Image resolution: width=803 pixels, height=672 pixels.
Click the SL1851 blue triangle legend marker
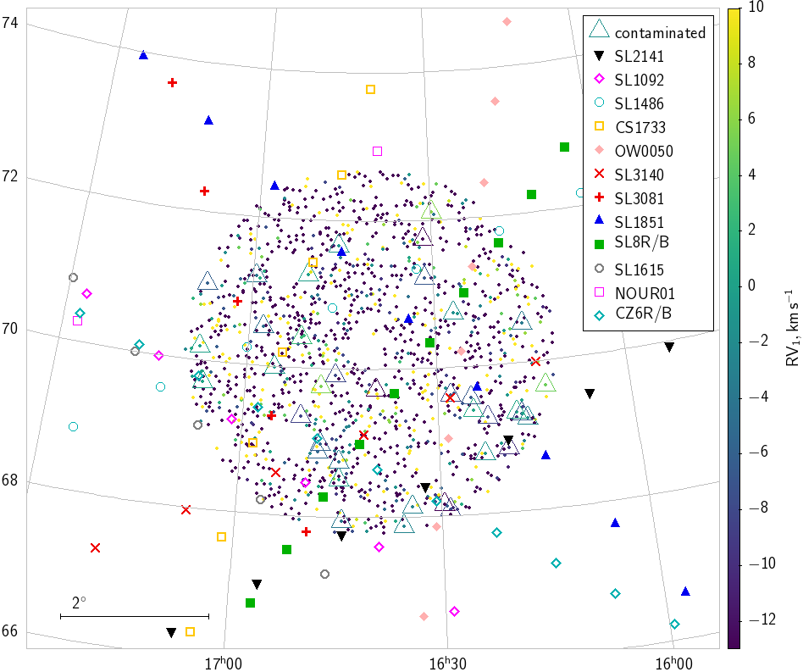tap(599, 220)
